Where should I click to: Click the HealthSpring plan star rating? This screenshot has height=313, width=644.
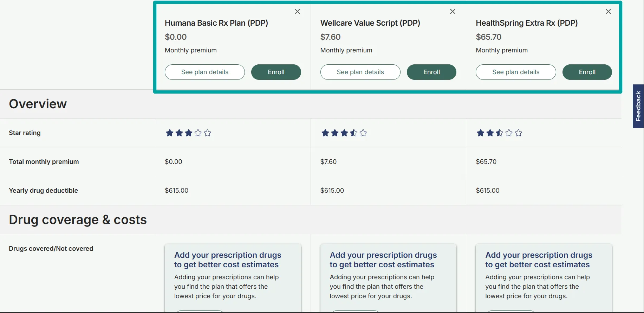pos(499,133)
